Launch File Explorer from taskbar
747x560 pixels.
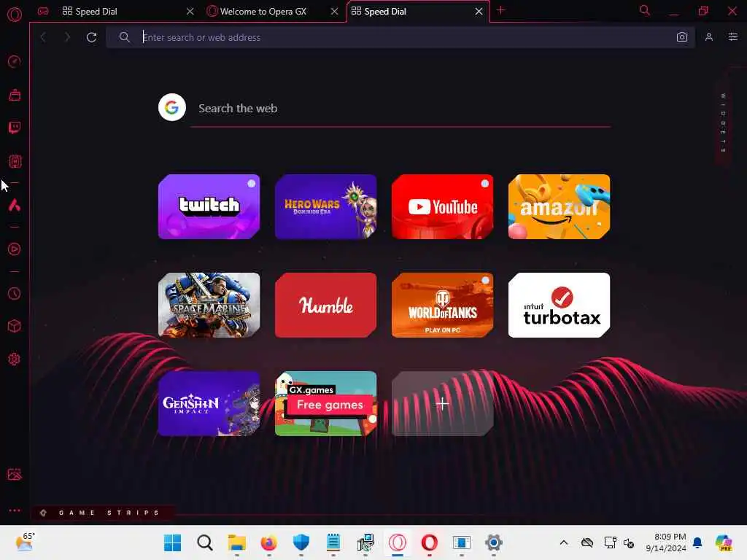(x=237, y=542)
